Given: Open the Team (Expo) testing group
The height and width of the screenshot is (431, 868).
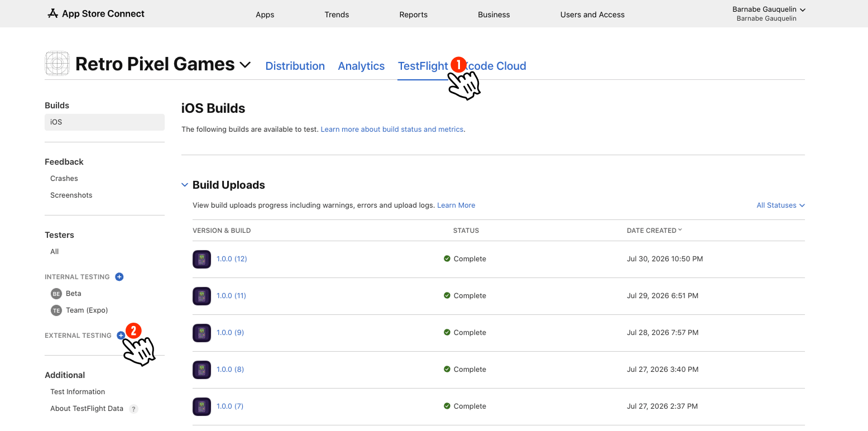Looking at the screenshot, I should pyautogui.click(x=87, y=310).
